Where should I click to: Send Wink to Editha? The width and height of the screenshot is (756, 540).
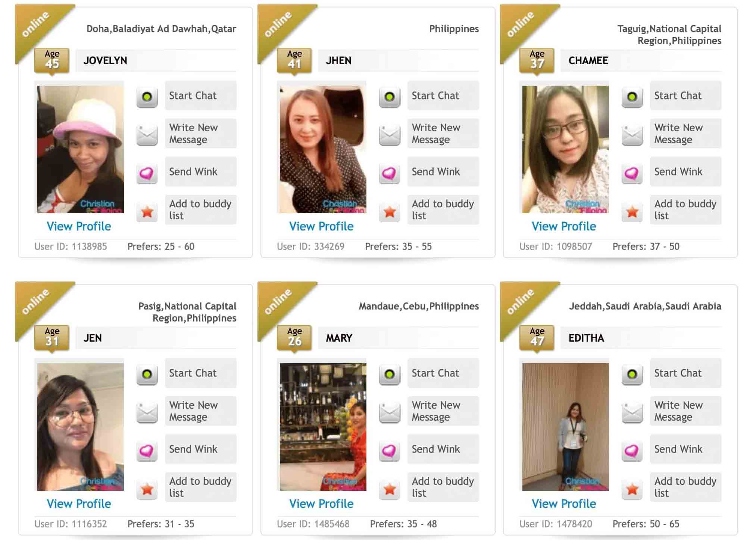coord(685,449)
